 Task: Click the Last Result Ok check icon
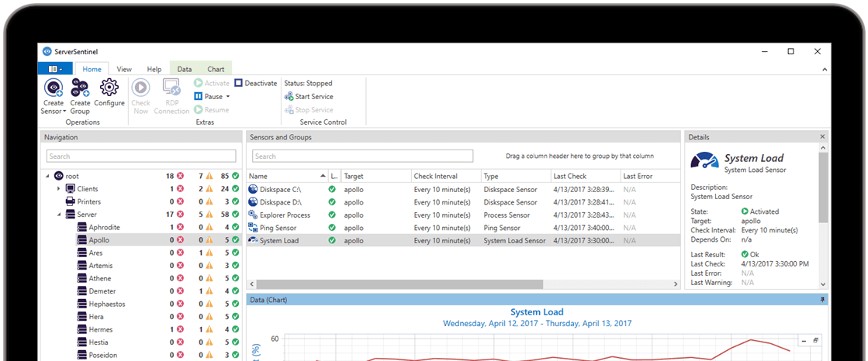click(745, 254)
